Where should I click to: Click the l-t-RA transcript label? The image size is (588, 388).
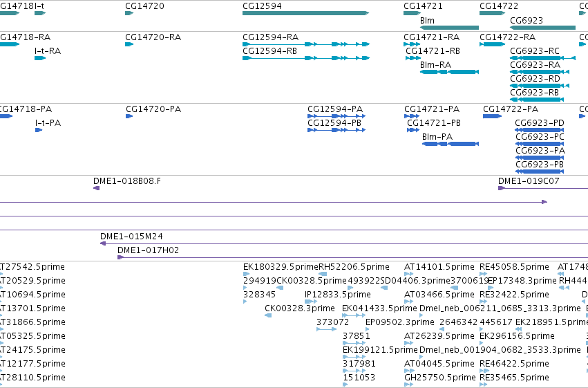pos(48,50)
